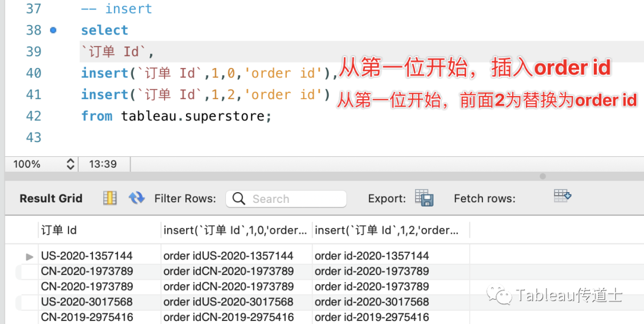Click line number 37 in the gutter
This screenshot has height=324, width=644.
coord(33,8)
